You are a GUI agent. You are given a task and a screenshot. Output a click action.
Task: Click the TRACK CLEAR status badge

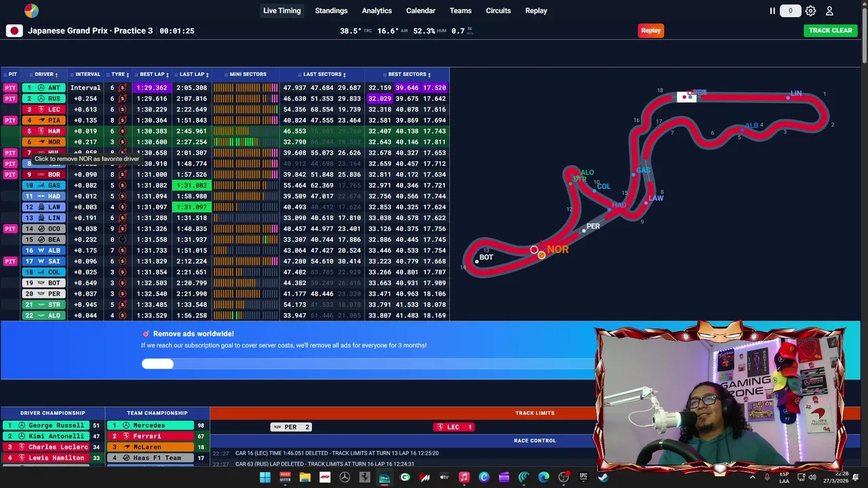pos(831,30)
